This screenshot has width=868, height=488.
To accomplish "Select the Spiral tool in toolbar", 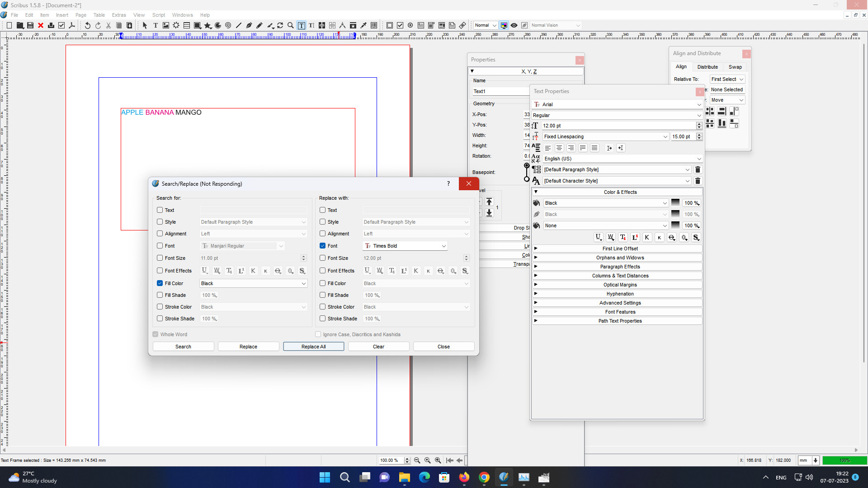I will click(x=228, y=25).
